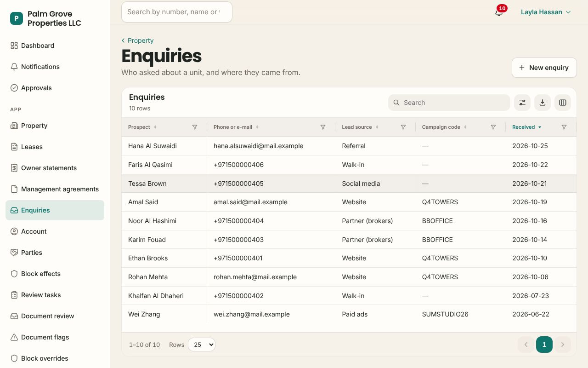588x368 pixels.
Task: Open the rows per page dropdown
Action: 202,345
